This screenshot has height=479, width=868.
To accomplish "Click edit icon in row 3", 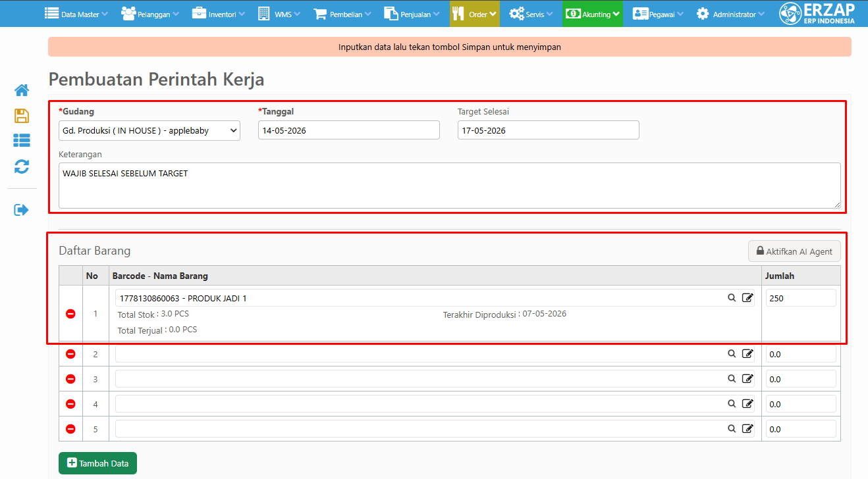I will (747, 379).
